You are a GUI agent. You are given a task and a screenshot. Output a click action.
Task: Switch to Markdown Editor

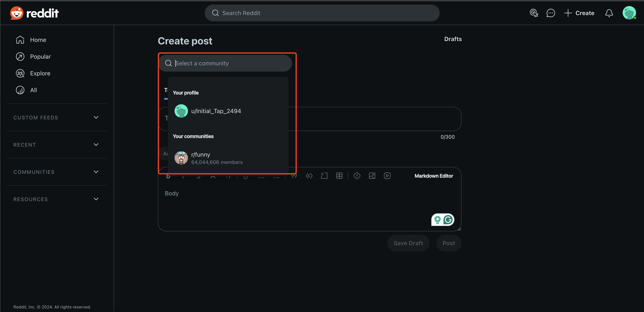pyautogui.click(x=434, y=176)
